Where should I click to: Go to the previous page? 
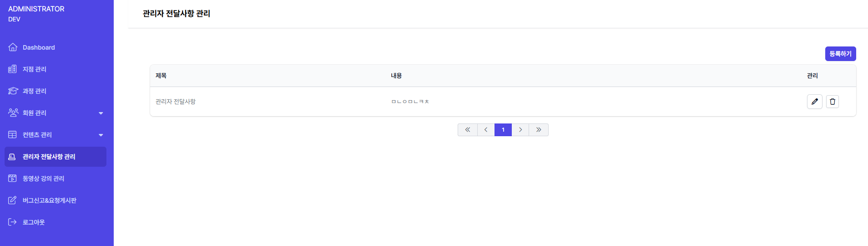(x=485, y=130)
